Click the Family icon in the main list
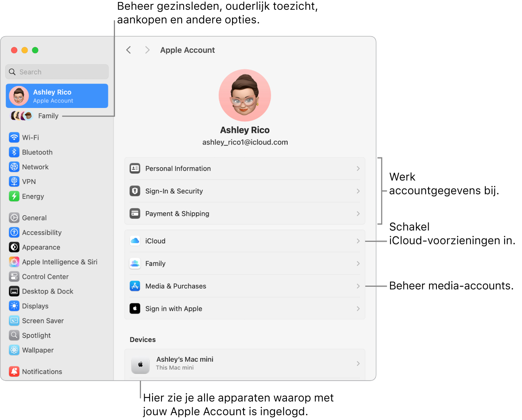Viewport: 522px width, 420px height. pyautogui.click(x=135, y=263)
